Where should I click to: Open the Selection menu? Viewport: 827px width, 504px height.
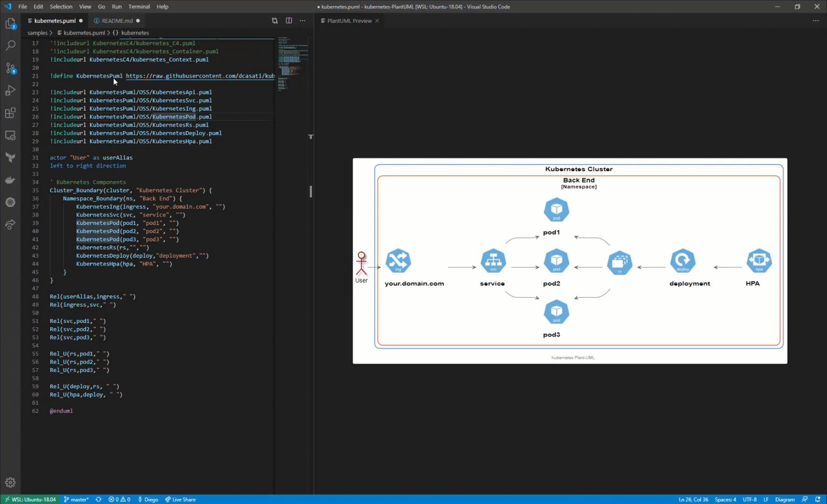click(61, 7)
